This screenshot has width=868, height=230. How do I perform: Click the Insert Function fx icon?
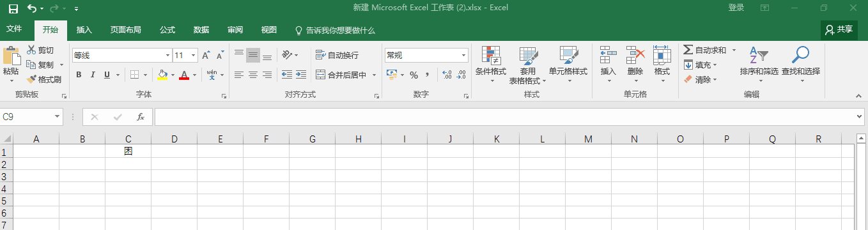(x=141, y=117)
